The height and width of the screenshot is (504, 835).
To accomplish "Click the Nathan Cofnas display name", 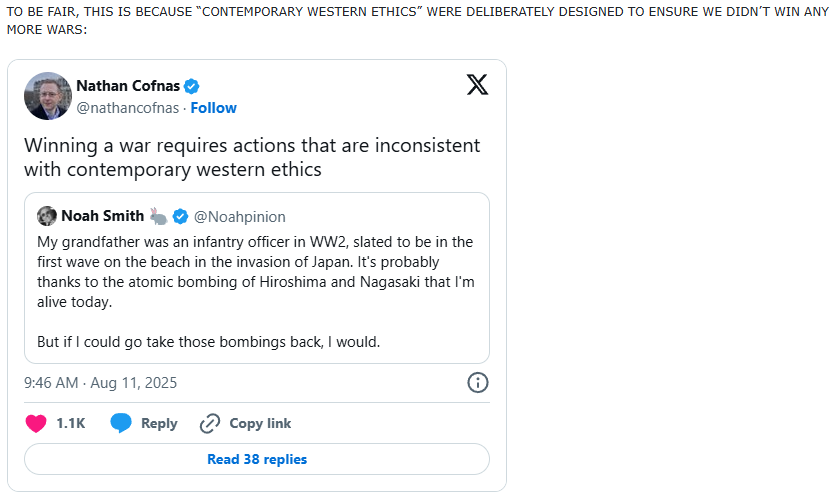I will tap(127, 86).
